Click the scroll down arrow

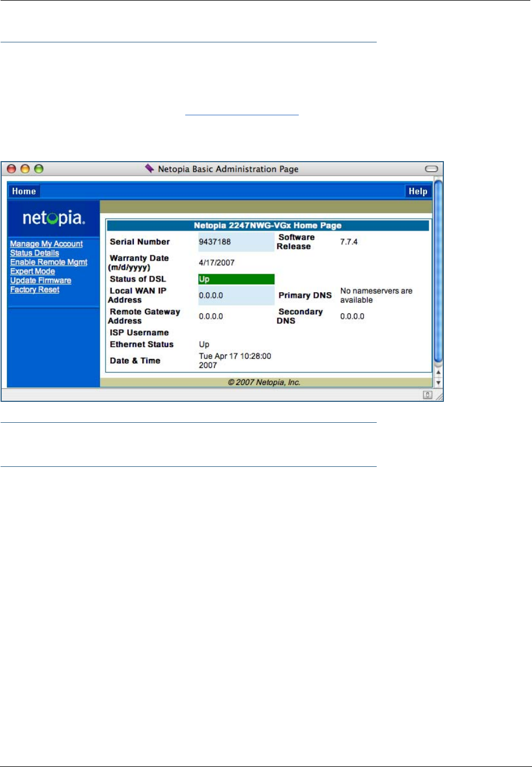click(x=438, y=383)
